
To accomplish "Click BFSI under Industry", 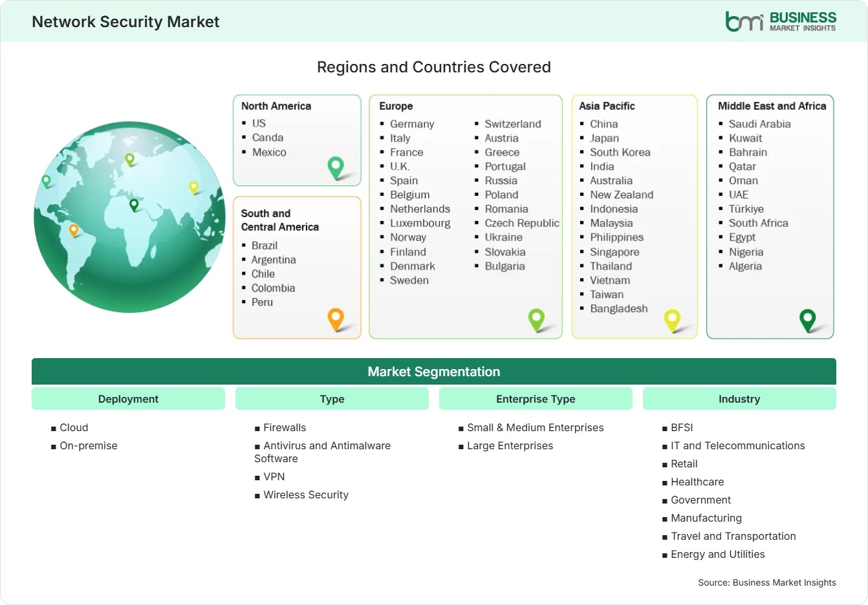I will tap(682, 428).
